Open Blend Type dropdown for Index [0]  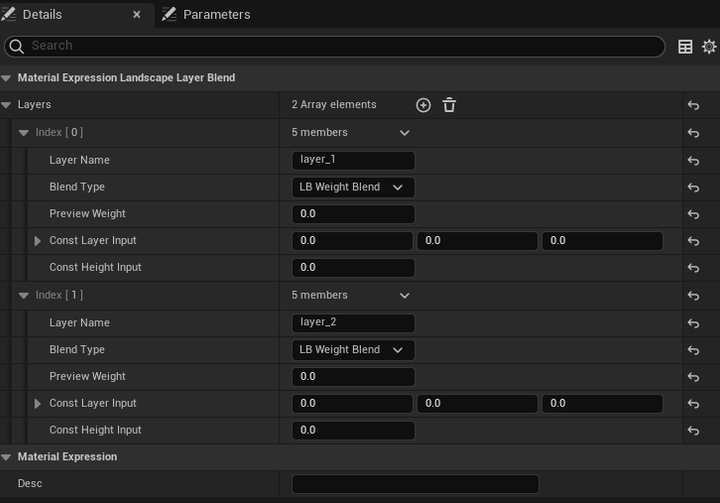click(x=353, y=187)
